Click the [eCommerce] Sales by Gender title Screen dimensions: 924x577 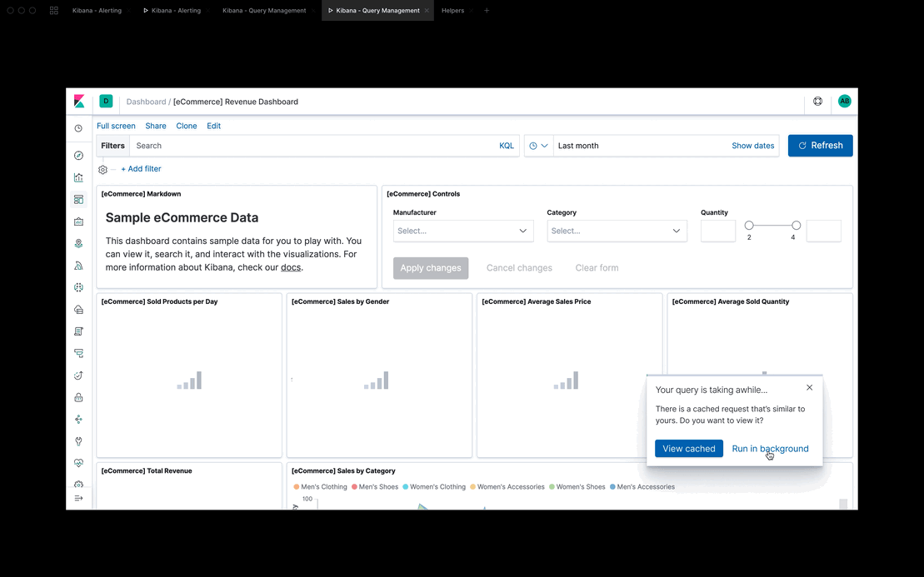click(341, 301)
